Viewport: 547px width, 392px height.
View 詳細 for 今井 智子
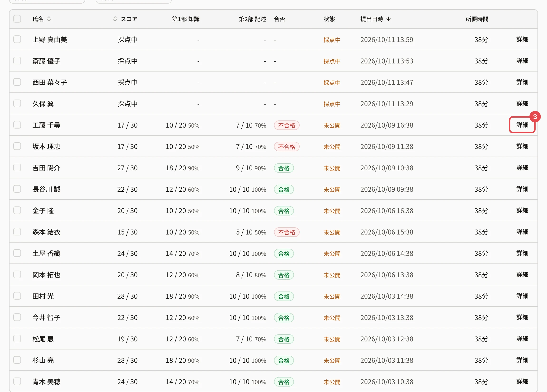pos(522,317)
